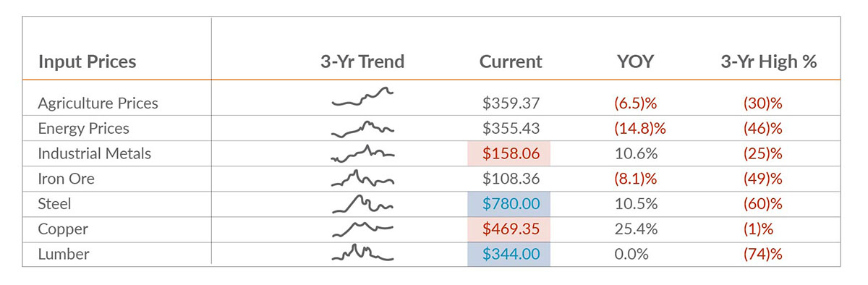Click the Agriculture Prices trend sparkline

(362, 98)
